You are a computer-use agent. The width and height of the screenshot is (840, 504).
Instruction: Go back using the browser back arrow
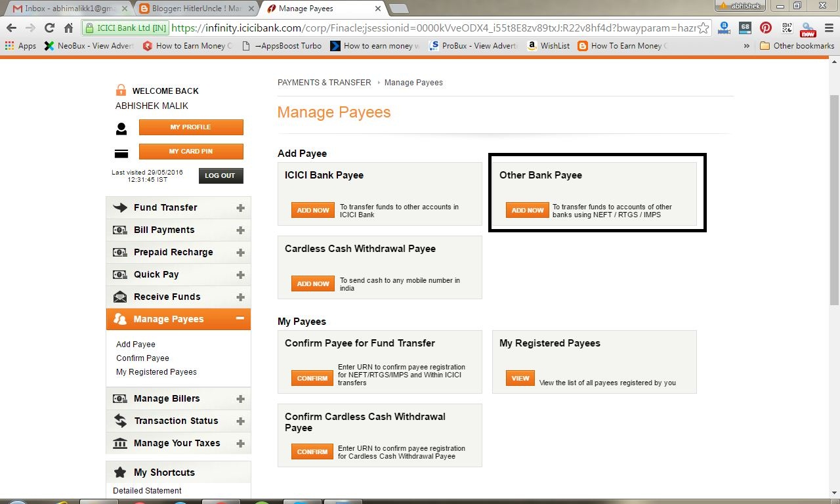point(11,28)
